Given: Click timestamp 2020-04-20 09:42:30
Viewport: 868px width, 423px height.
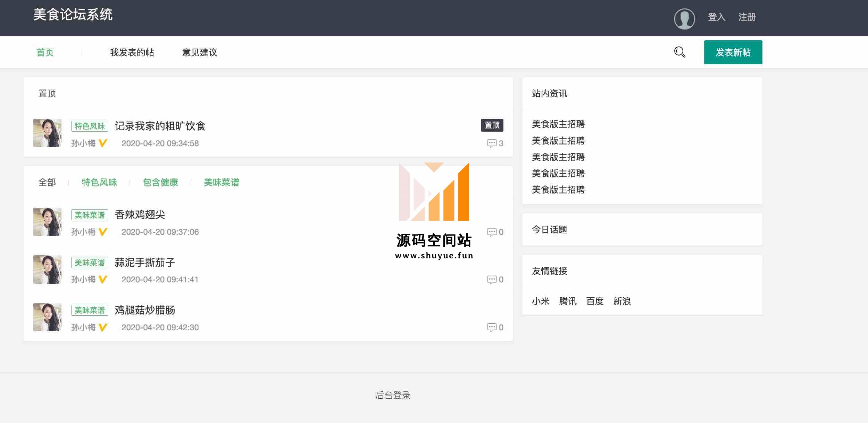Looking at the screenshot, I should tap(160, 327).
